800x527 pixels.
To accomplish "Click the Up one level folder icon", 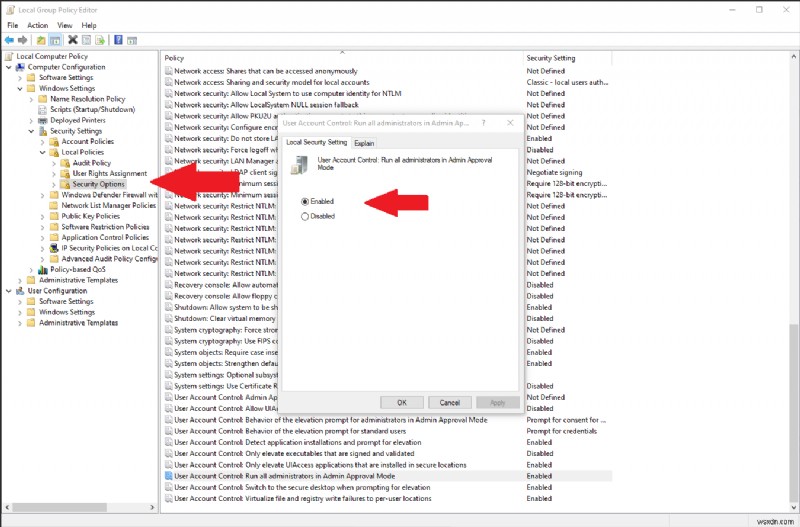I will 41,40.
